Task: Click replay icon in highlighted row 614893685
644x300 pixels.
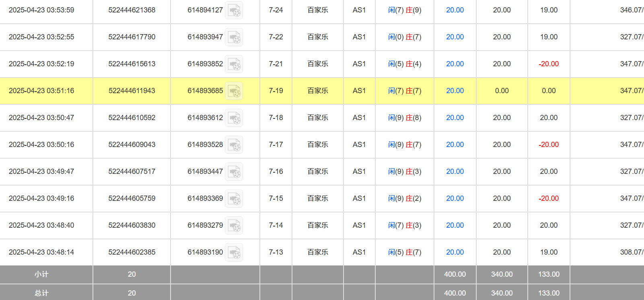Action: point(234,91)
